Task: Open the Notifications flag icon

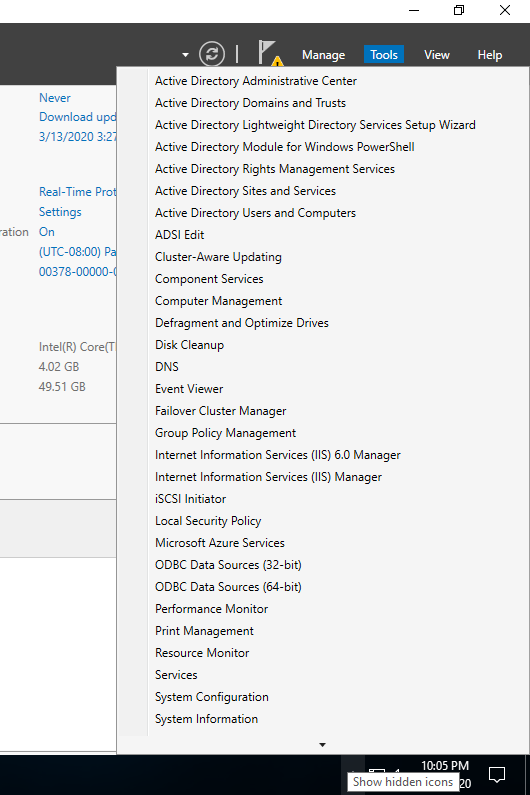Action: pyautogui.click(x=269, y=53)
